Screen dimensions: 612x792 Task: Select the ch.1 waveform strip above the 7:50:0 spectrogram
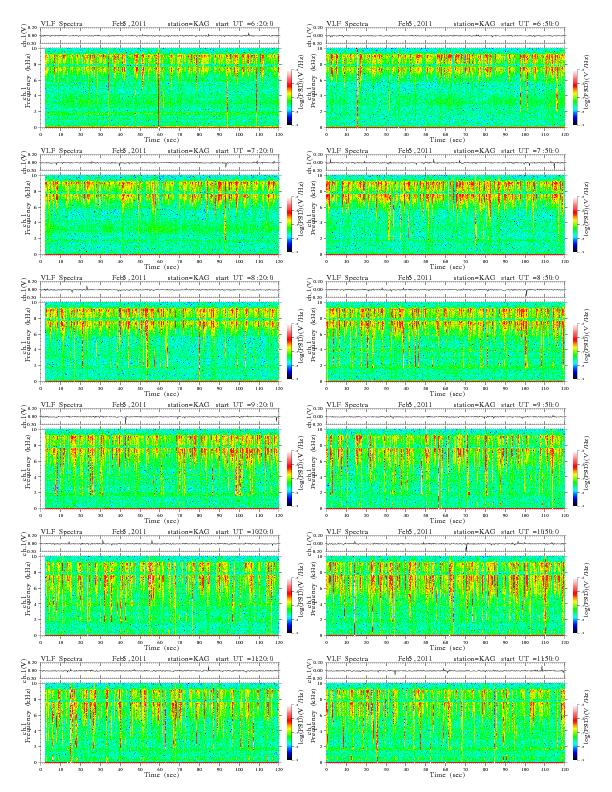[445, 163]
